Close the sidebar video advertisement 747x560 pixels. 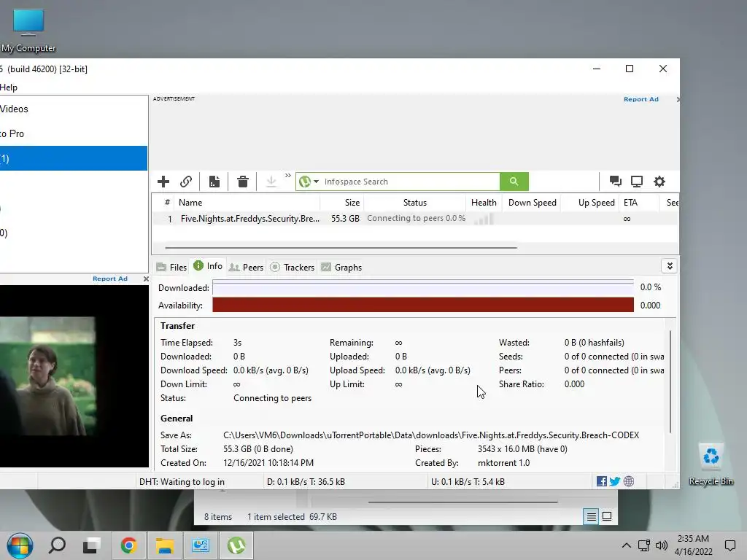[x=146, y=279]
